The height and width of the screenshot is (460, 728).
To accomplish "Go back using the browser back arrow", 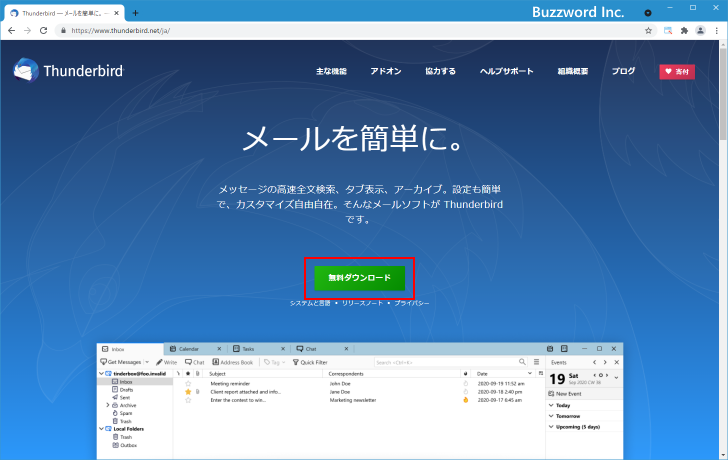I will click(12, 31).
